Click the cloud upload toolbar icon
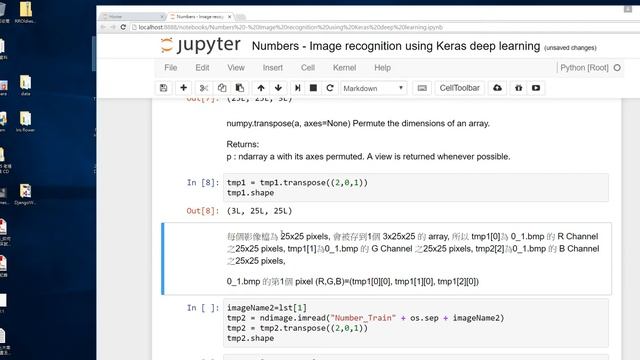The image size is (640, 360). tap(498, 88)
